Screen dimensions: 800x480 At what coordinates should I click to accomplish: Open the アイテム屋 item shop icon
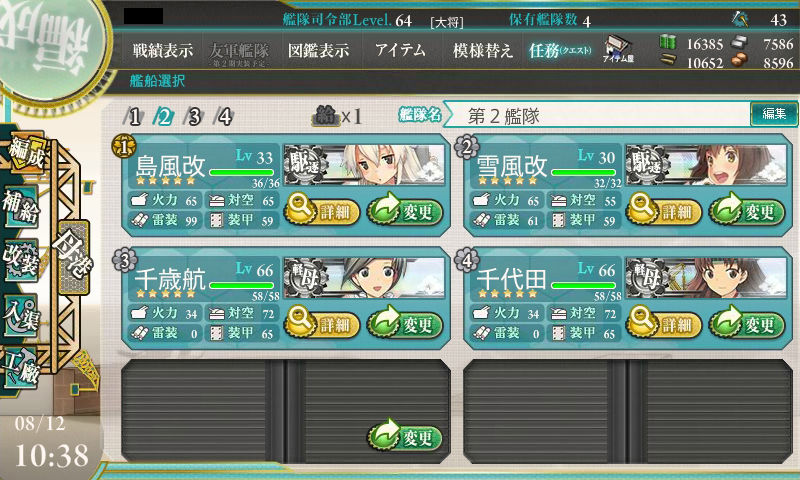[x=617, y=49]
